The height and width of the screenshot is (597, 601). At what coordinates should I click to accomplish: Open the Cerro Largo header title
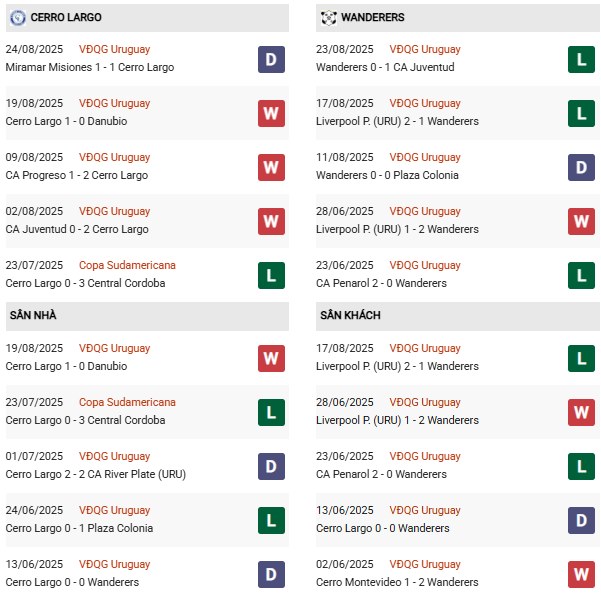66,18
